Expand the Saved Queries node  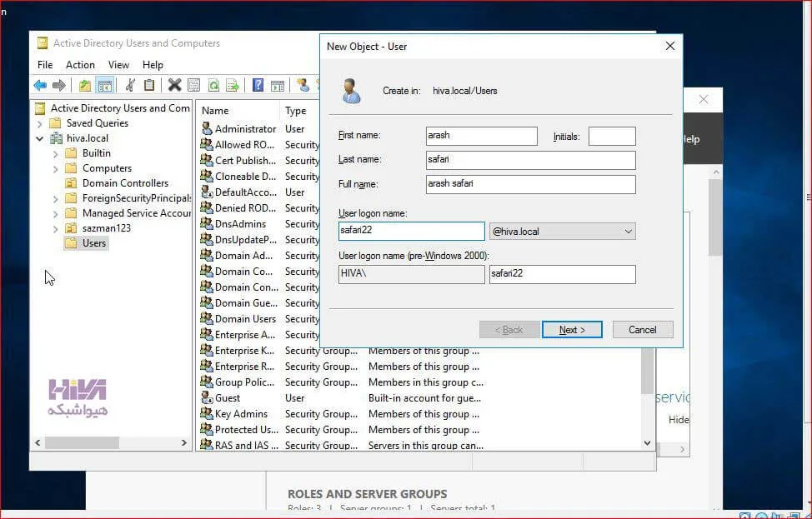(x=39, y=123)
